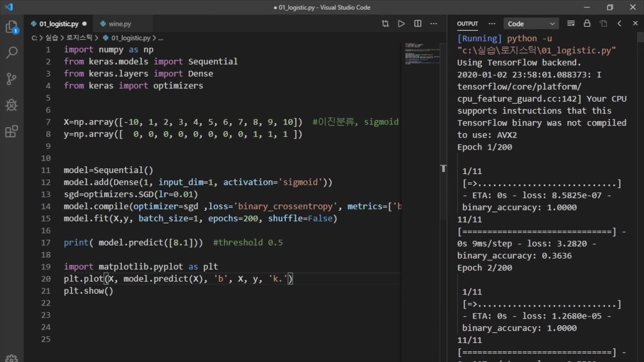This screenshot has width=644, height=362.
Task: Click 'sgd=optimizers.SGD(lr=0.01)' line
Action: click(x=131, y=194)
